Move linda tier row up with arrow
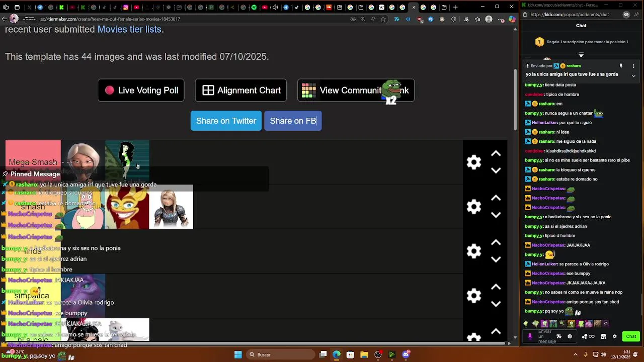644x362 pixels. pos(496,242)
